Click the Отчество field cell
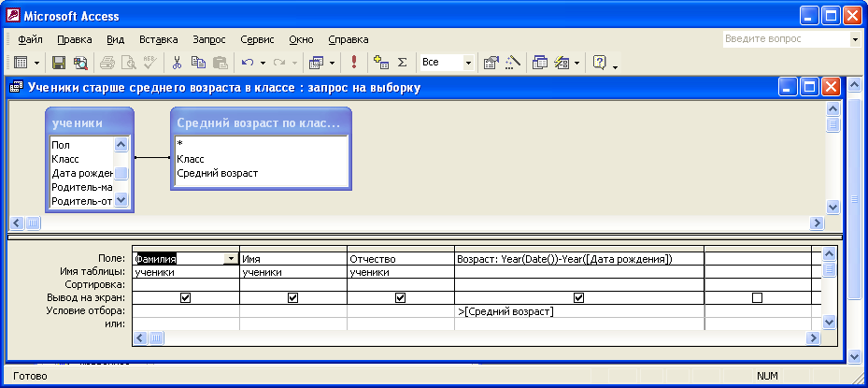The image size is (868, 388). (x=401, y=259)
